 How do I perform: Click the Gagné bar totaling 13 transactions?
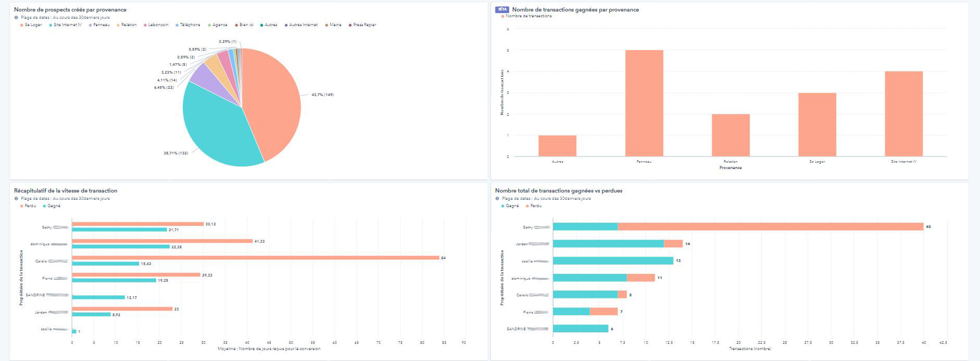(x=613, y=260)
